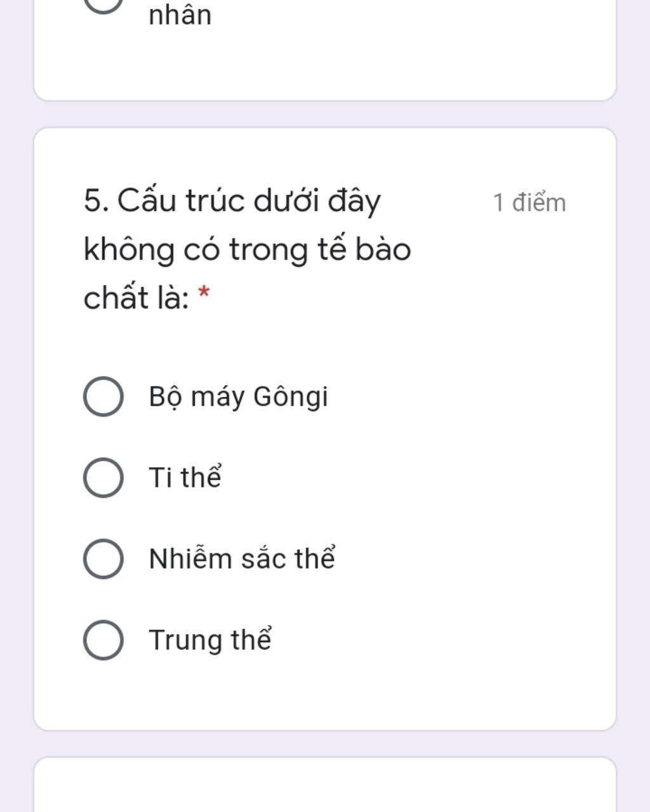
Task: Mark the "Nhiễm sắc thể" radio circle
Action: [103, 559]
